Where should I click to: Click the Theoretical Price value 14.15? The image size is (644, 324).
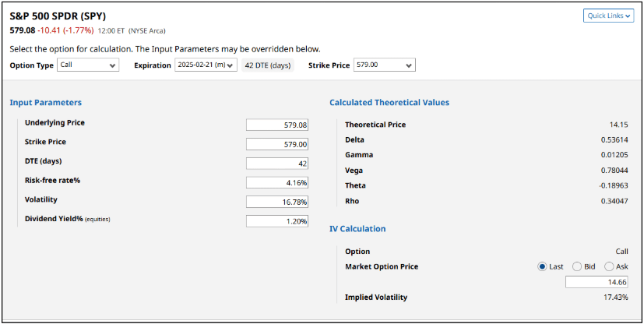click(618, 125)
